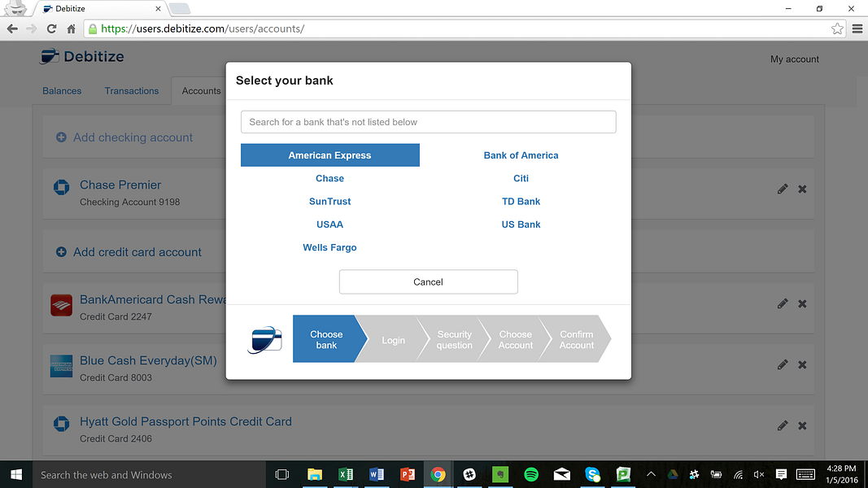This screenshot has height=488, width=868.
Task: Open Hyatt Gold Passport Points Credit Card
Action: (x=185, y=421)
